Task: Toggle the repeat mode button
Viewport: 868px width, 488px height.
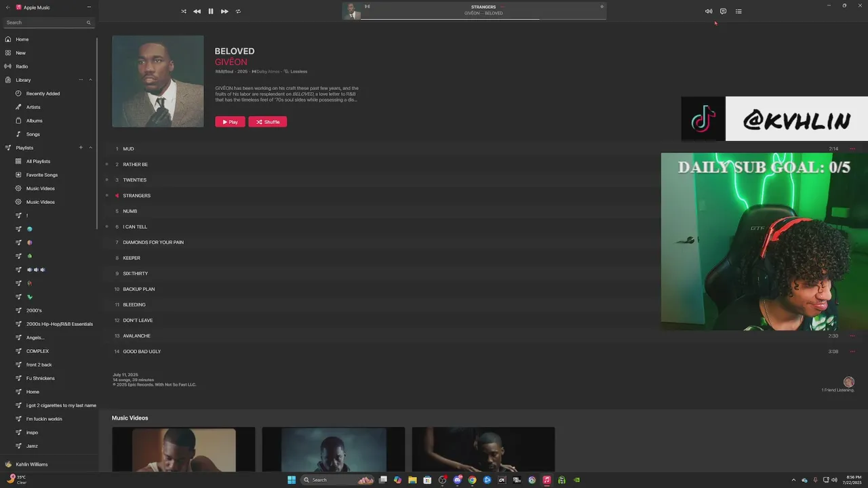Action: 238,12
